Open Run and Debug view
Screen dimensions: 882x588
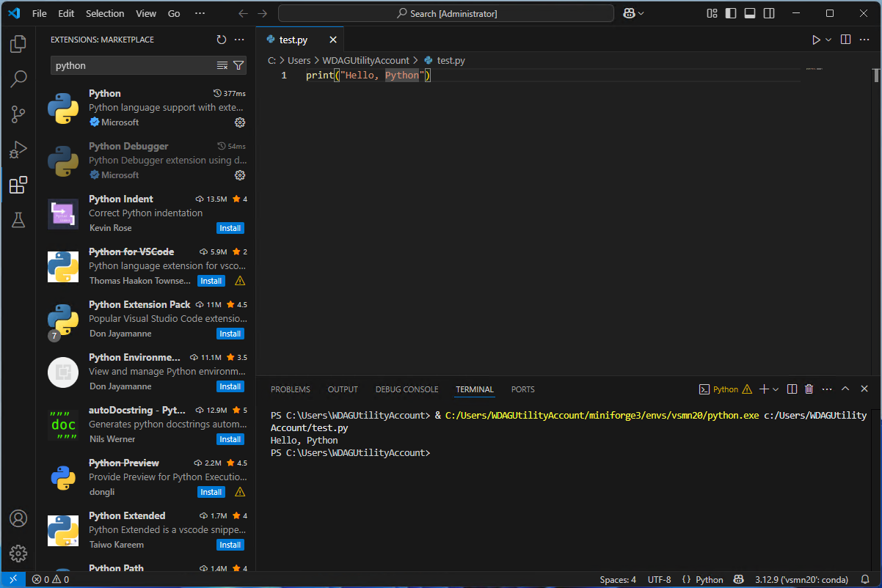(x=18, y=150)
